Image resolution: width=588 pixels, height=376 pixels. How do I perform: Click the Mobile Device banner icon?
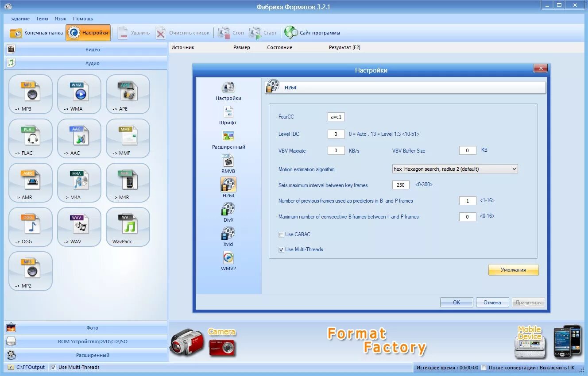pos(548,341)
